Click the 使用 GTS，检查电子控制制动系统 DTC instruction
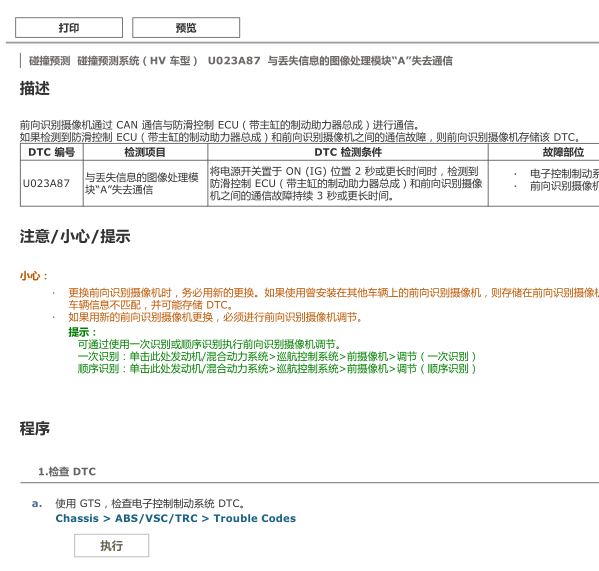 150,503
